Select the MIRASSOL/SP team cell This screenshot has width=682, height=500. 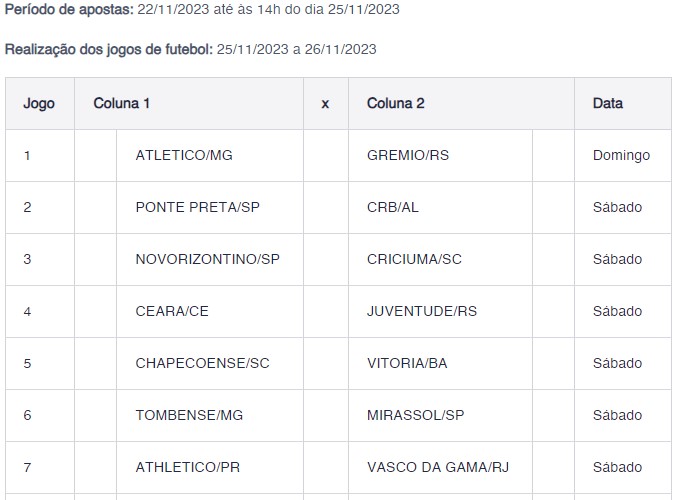[415, 415]
